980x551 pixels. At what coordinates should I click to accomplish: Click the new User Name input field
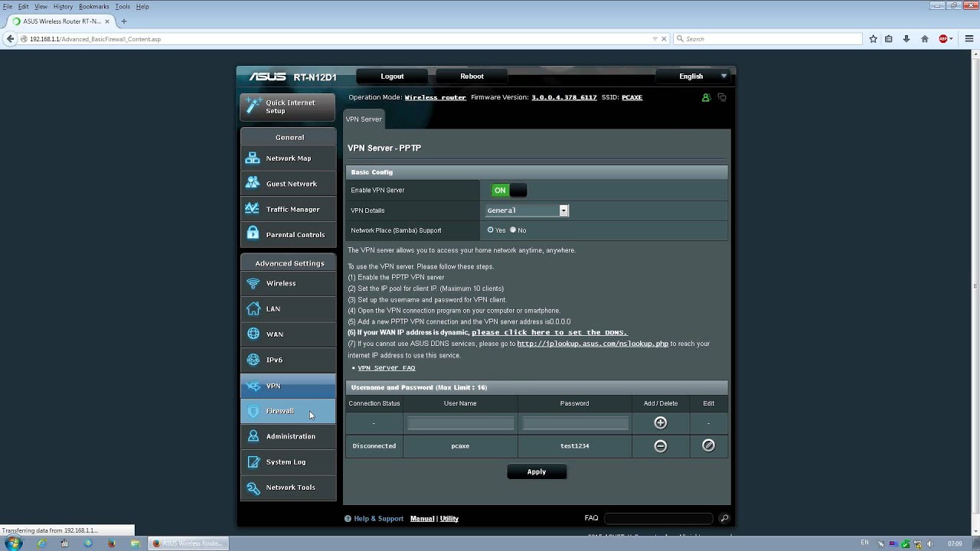tap(460, 423)
